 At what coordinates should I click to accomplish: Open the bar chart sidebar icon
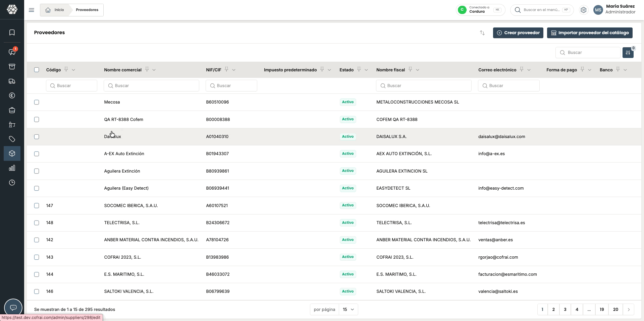(12, 168)
